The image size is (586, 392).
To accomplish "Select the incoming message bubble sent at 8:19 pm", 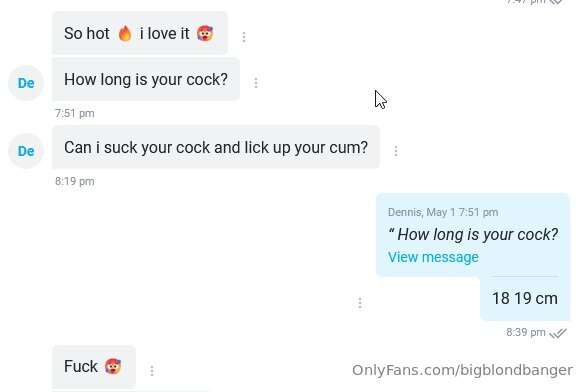I will (216, 147).
